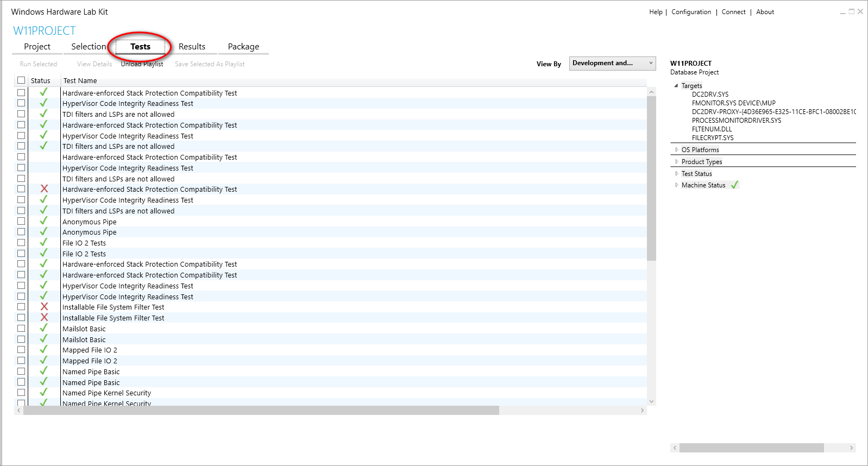Expand the Machine Status section
Viewport: 868px width, 466px height.
(676, 185)
